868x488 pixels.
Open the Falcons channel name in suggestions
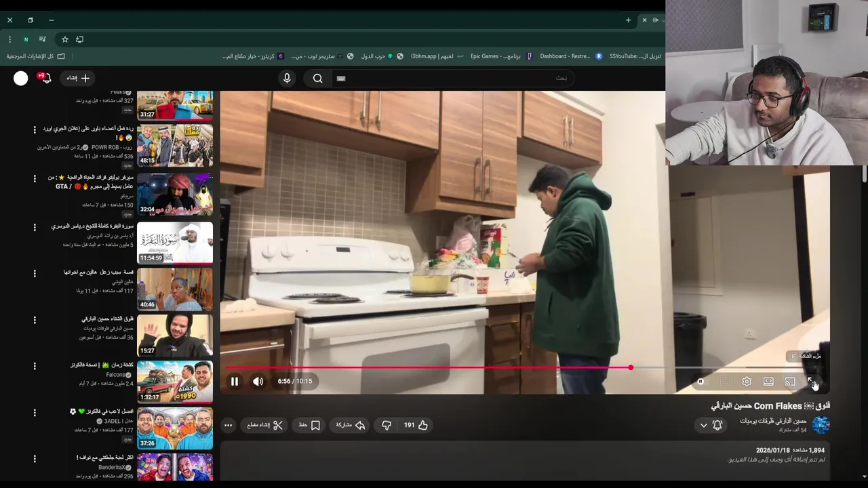pyautogui.click(x=116, y=375)
